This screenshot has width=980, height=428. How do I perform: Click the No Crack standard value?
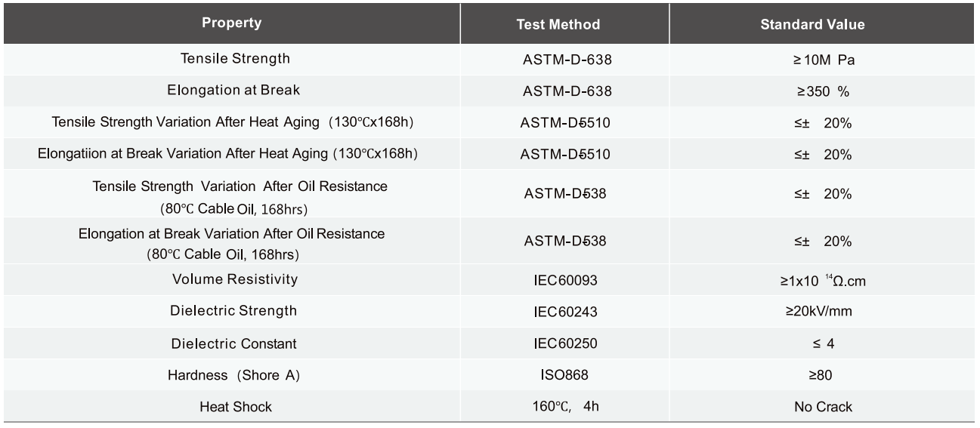coord(823,407)
